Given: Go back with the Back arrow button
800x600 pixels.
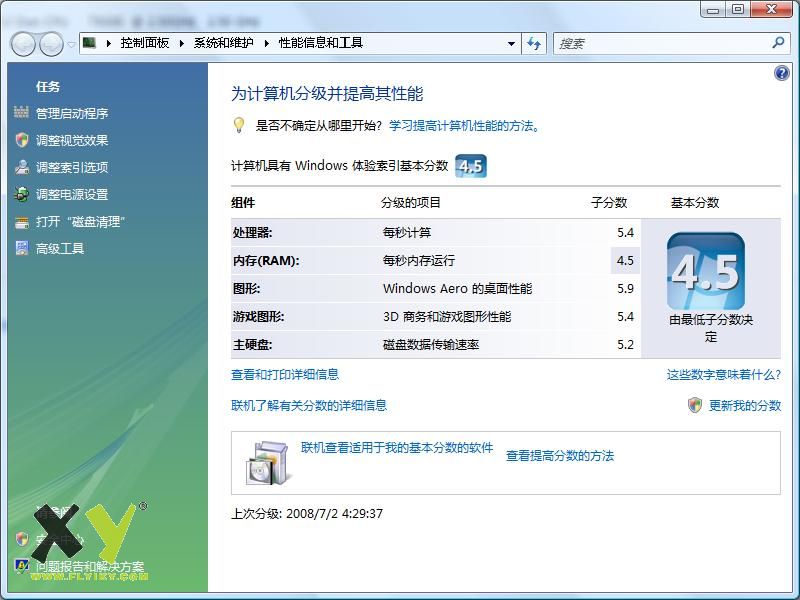Looking at the screenshot, I should pyautogui.click(x=23, y=43).
